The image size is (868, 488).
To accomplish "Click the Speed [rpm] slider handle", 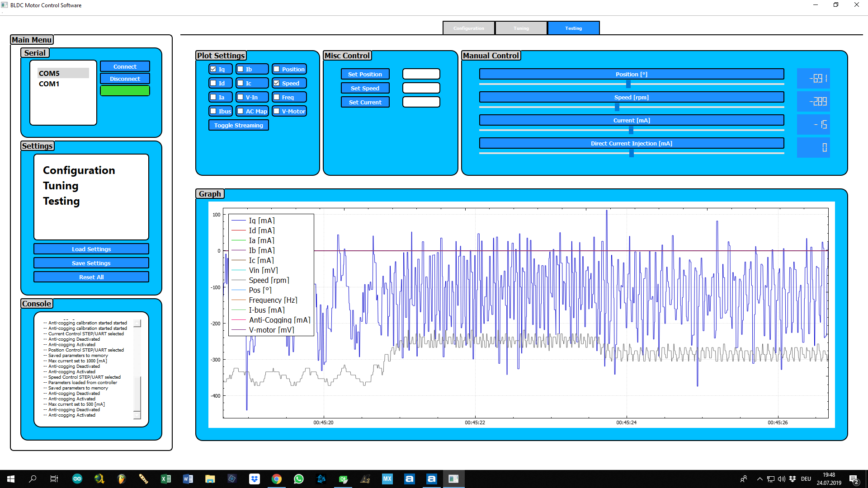I will 617,107.
